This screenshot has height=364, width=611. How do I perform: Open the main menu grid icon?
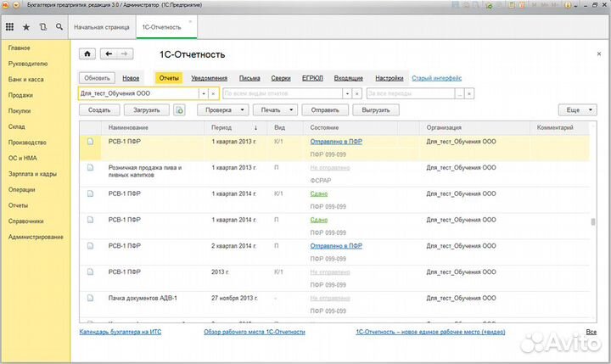point(10,27)
